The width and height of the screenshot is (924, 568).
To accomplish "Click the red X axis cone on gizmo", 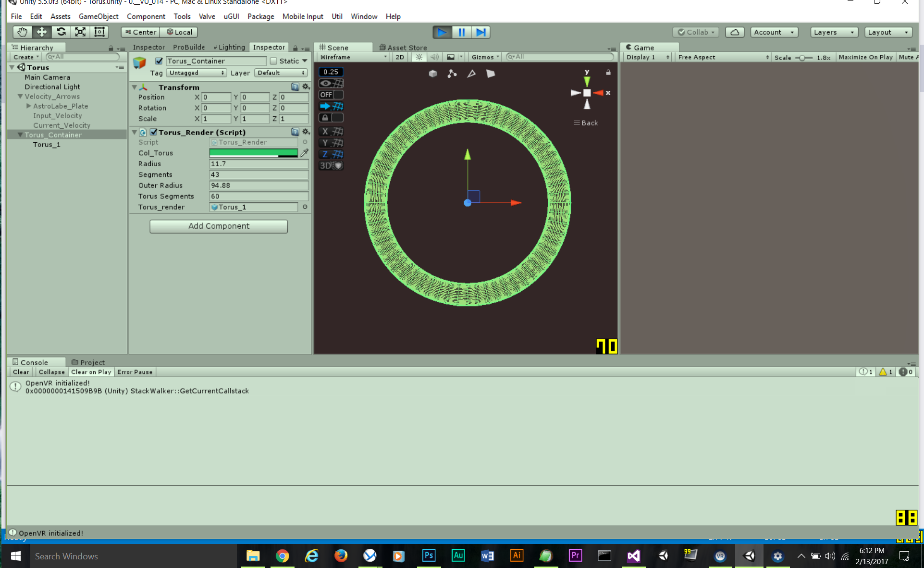I will (x=598, y=93).
